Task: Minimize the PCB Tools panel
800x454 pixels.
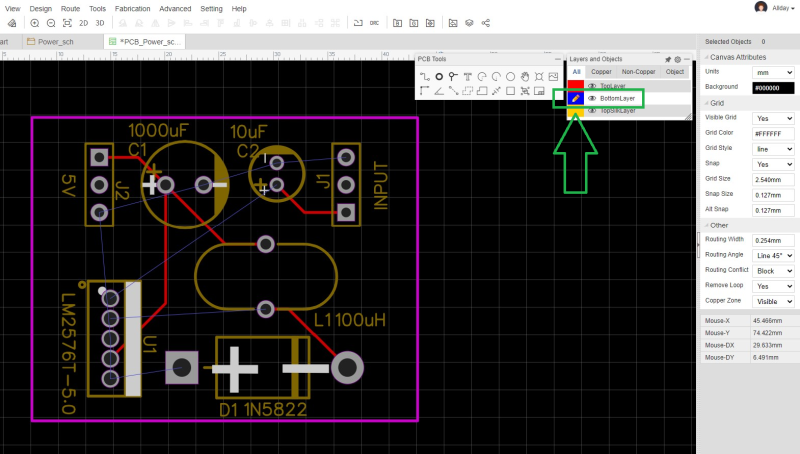Action: (x=558, y=59)
